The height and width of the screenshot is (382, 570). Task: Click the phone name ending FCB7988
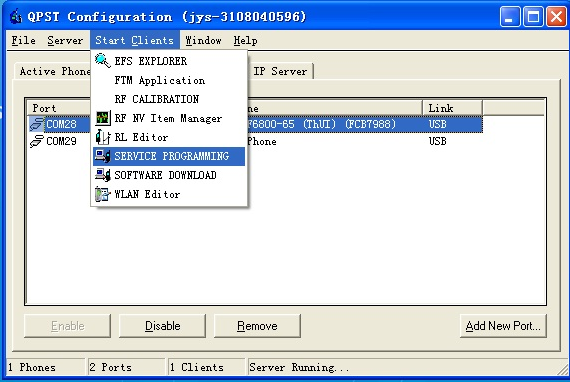321,124
